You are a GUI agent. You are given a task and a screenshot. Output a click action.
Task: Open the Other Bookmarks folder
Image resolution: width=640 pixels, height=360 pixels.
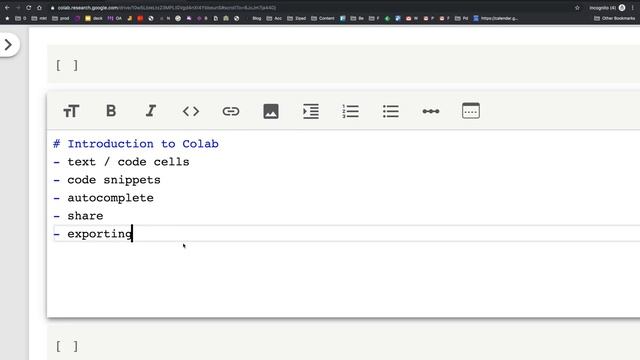615,18
